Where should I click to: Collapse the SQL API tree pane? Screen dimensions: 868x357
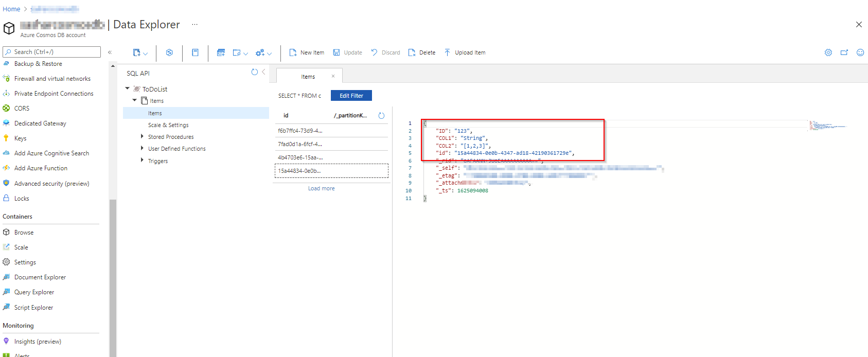pyautogui.click(x=263, y=72)
